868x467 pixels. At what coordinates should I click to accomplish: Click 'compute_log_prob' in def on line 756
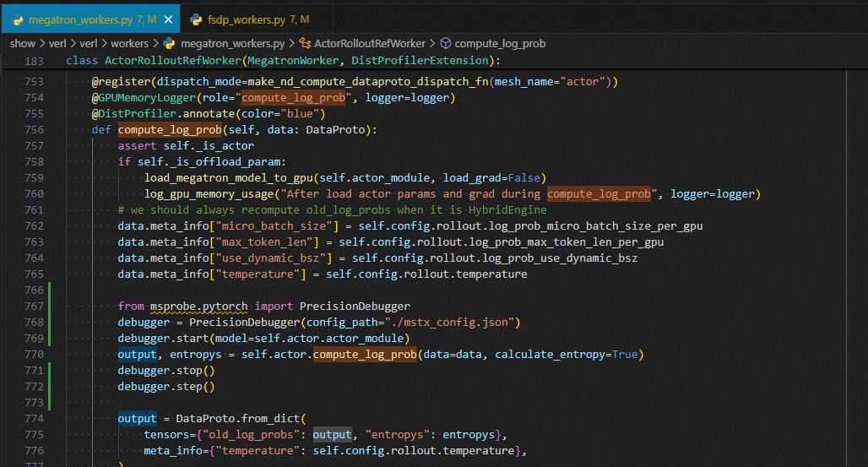170,130
